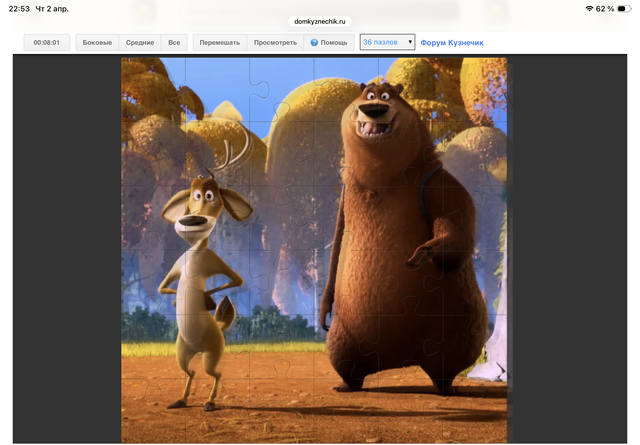The image size is (640, 445).
Task: Click the 00:08:01 puzzle timer
Action: pyautogui.click(x=47, y=43)
